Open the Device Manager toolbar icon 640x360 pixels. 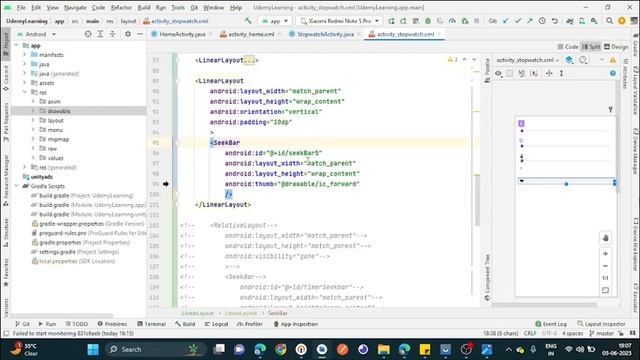point(582,21)
